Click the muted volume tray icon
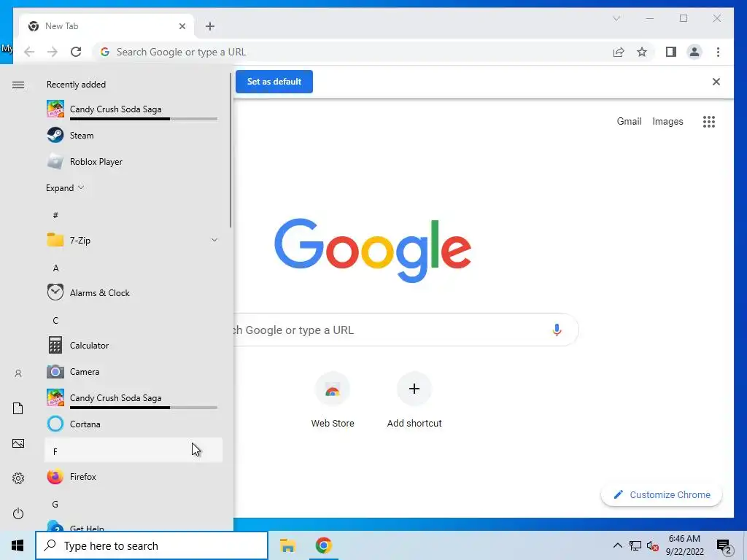 tap(652, 546)
